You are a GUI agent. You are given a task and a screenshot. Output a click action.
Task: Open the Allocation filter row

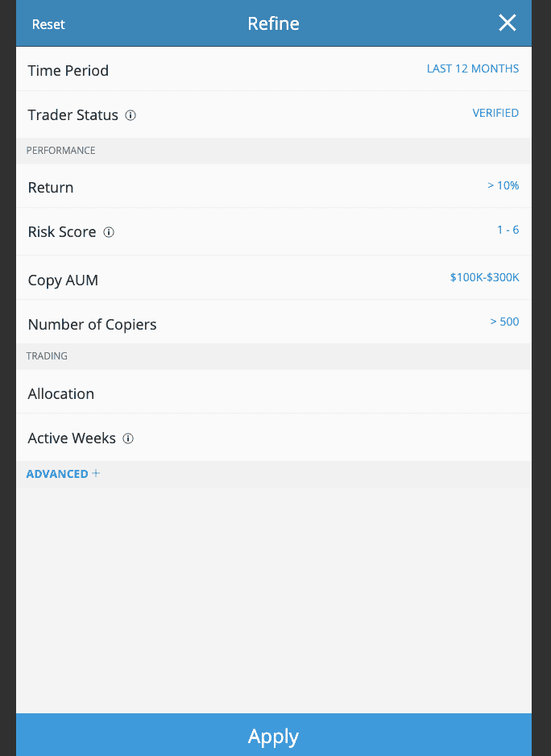274,392
